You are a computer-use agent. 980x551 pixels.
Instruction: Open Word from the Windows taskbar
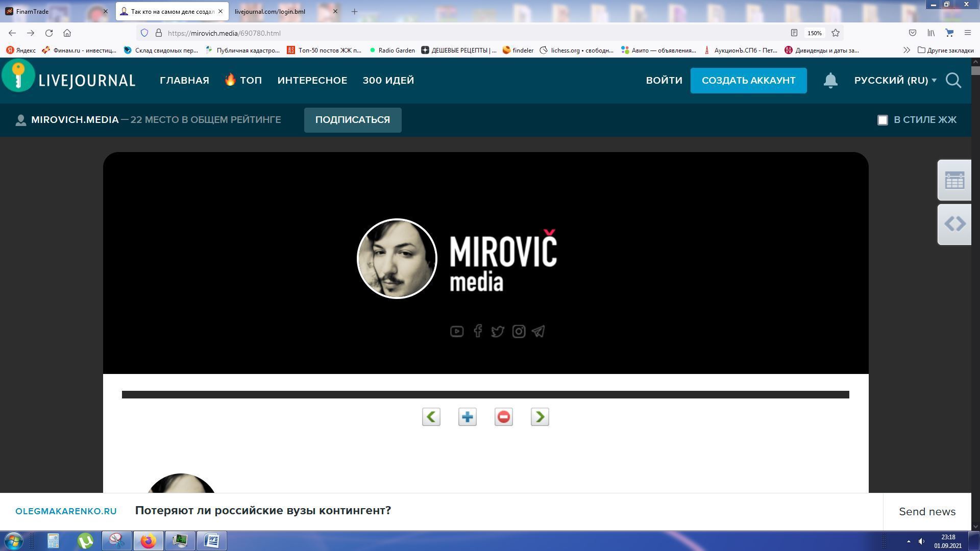pos(212,540)
